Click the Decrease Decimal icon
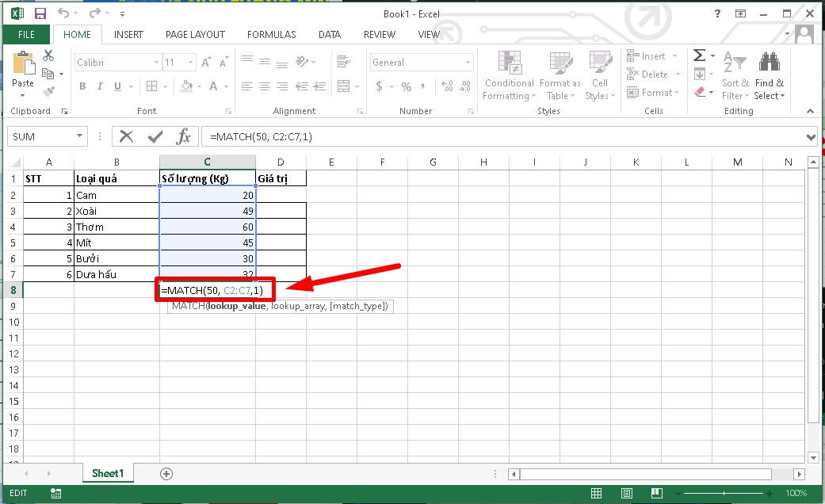This screenshot has width=825, height=504. coord(465,86)
